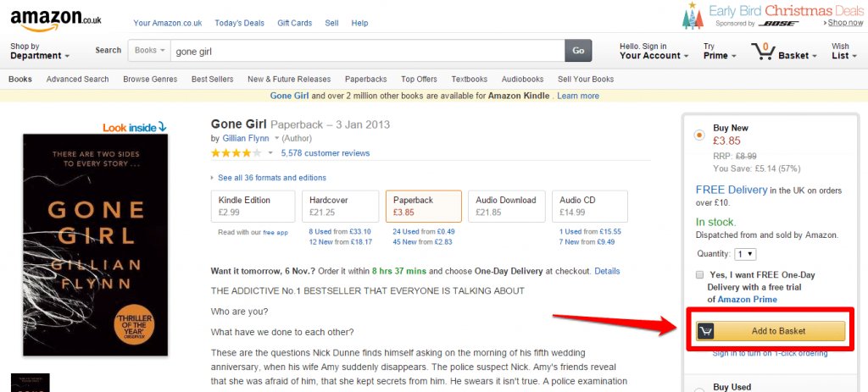Screen dimensions: 868x392
Task: Open Try Prime dropdown
Action: pyautogui.click(x=720, y=51)
